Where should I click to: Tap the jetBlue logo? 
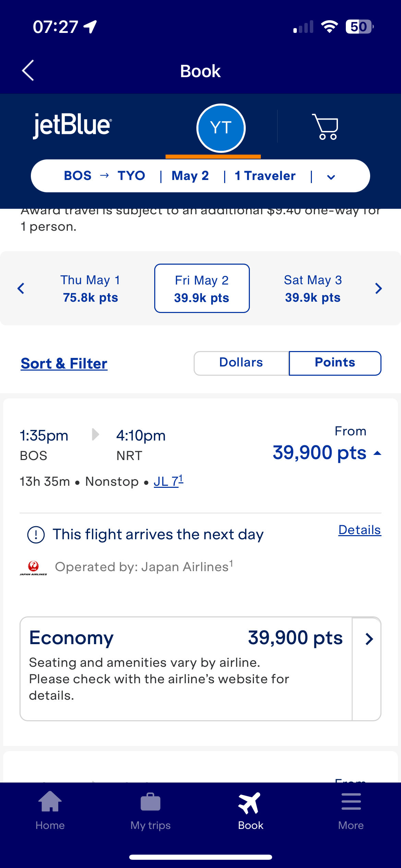(x=72, y=125)
